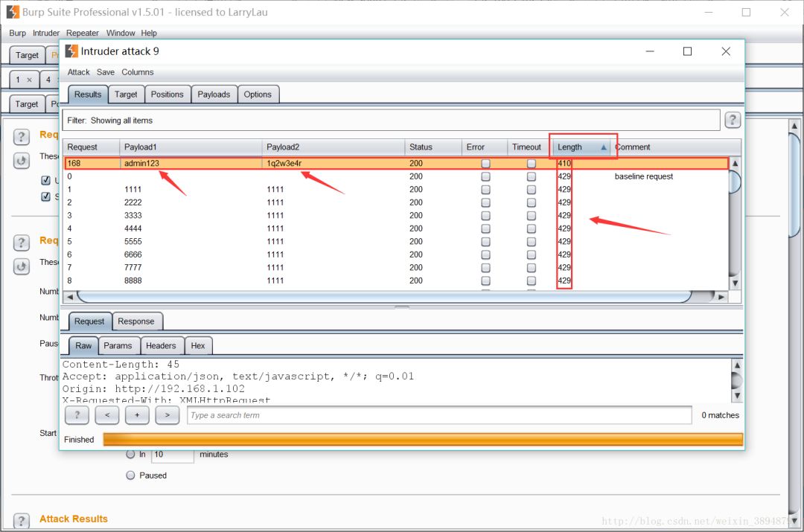
Task: Toggle the Error checkbox for baseline request 0
Action: [x=485, y=176]
